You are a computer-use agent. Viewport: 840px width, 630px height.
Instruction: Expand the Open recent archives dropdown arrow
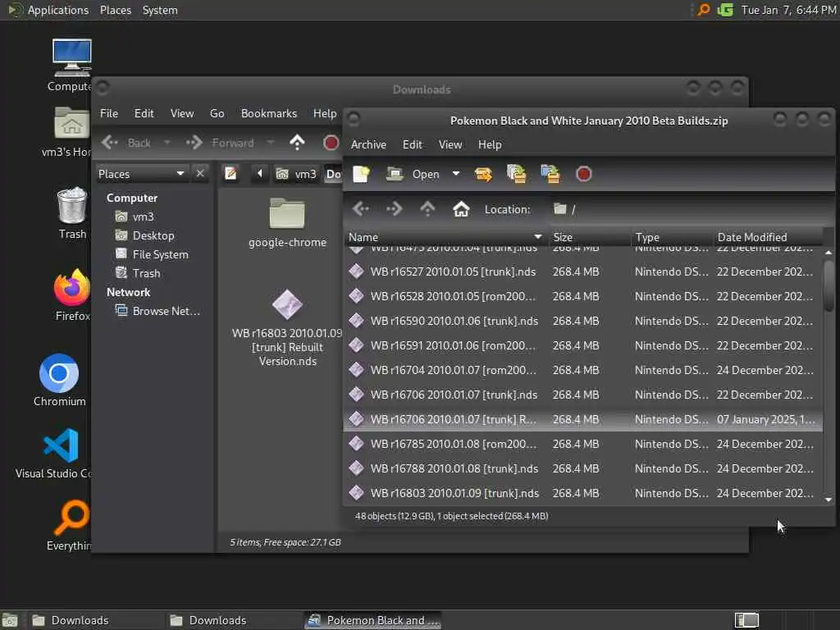tap(456, 174)
